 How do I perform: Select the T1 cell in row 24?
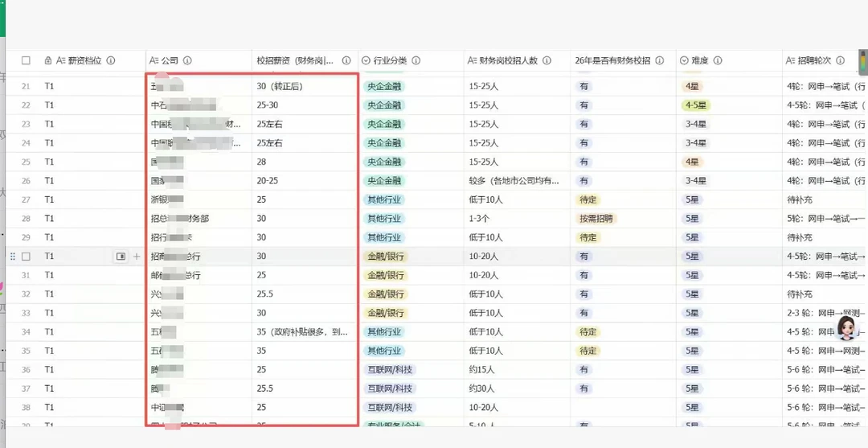point(92,143)
